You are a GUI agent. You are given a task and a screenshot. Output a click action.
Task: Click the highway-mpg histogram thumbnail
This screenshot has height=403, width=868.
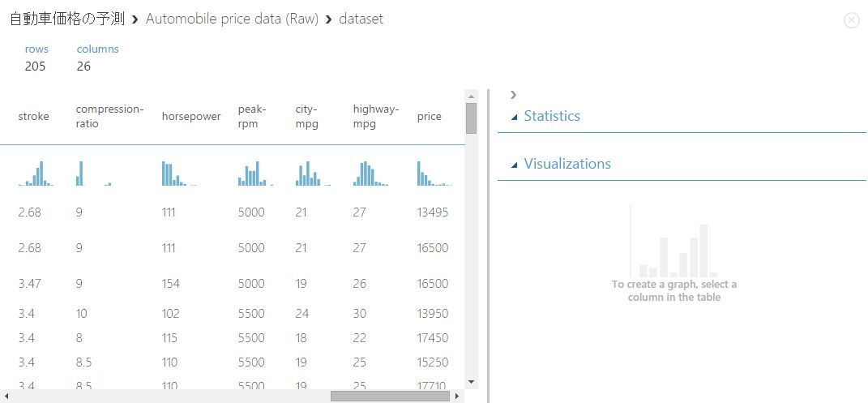(x=370, y=174)
